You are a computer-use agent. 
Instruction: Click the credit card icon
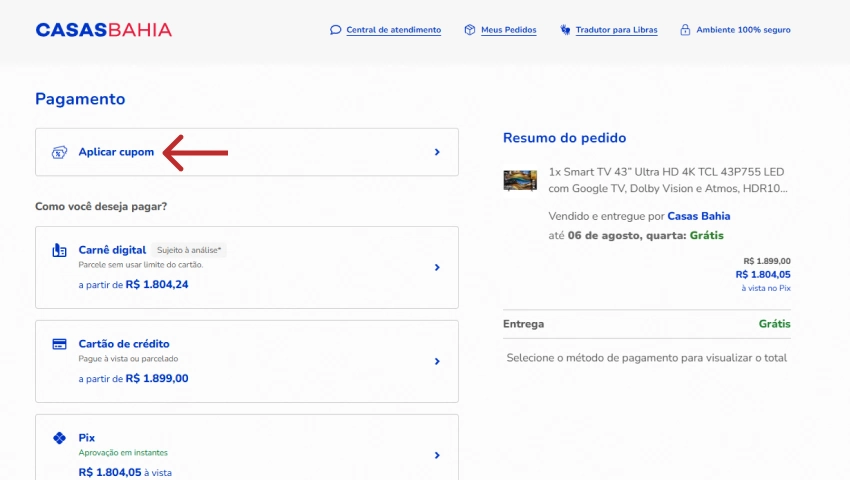tap(59, 344)
